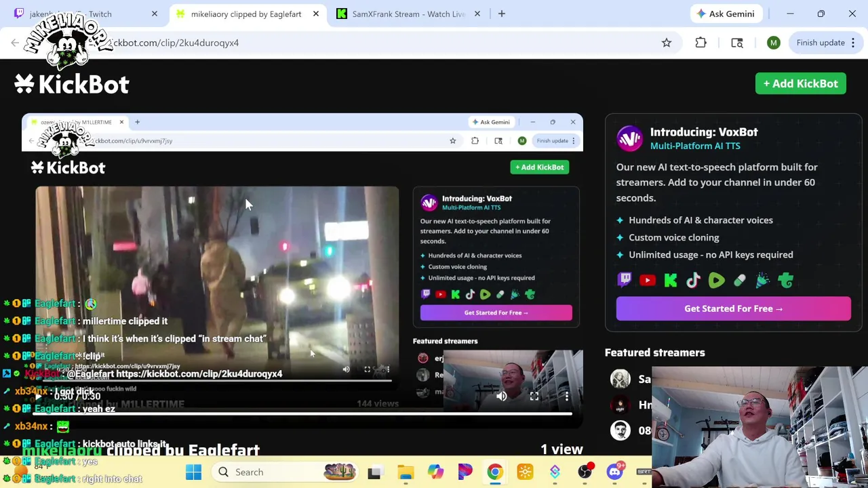Click the KickBot logo at the top left
Viewport: 868px width, 488px height.
point(72,84)
